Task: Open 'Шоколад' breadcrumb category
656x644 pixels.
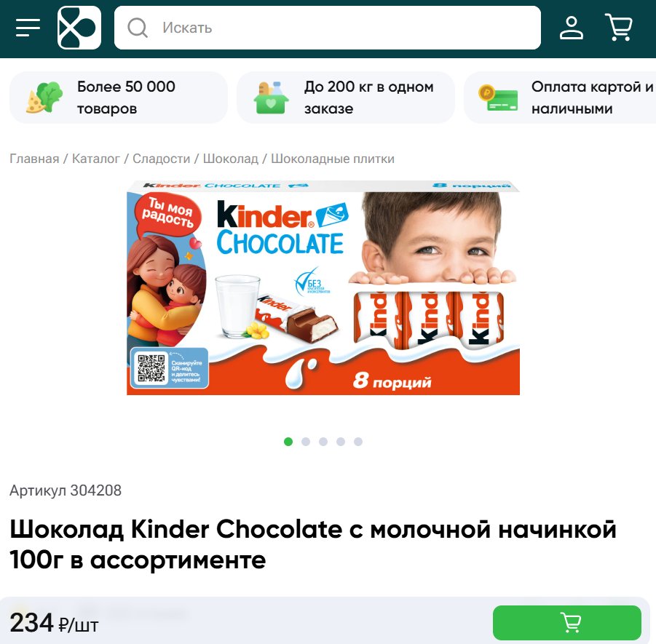Action: click(231, 159)
